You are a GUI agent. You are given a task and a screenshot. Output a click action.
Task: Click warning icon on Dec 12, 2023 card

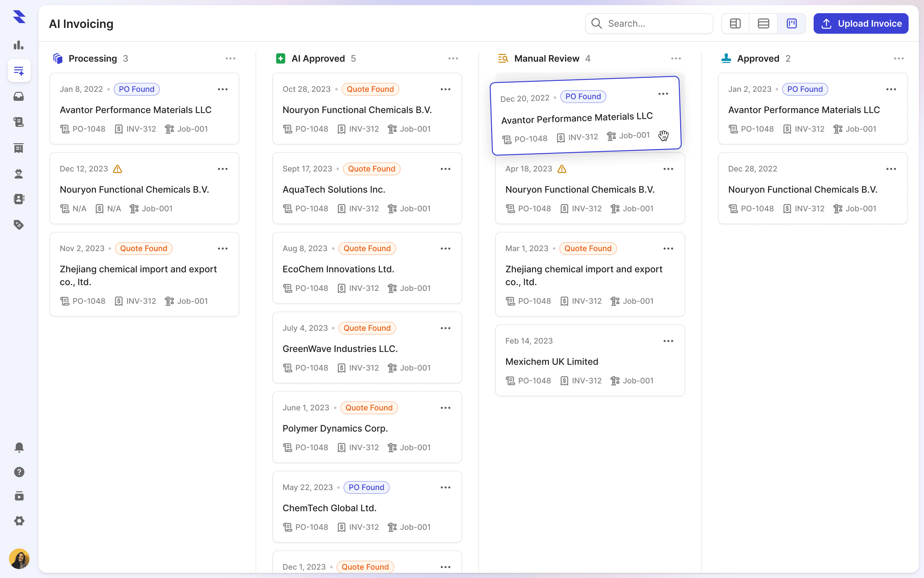pos(118,169)
